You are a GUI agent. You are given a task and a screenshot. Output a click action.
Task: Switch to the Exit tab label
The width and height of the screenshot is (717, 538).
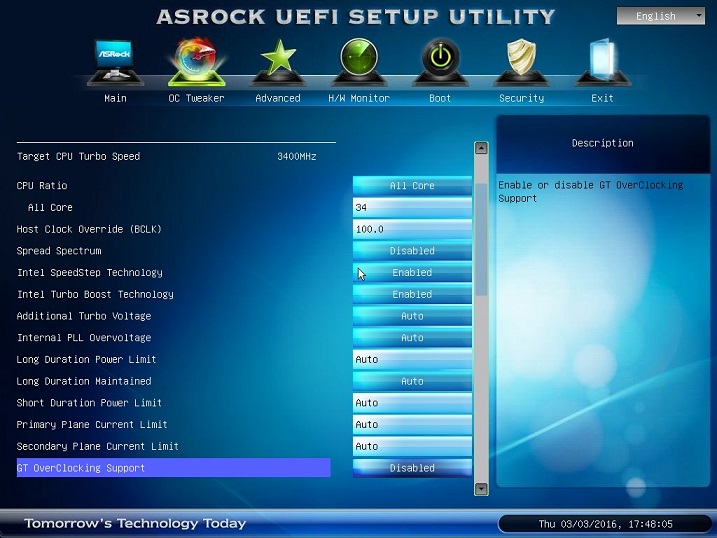(602, 98)
